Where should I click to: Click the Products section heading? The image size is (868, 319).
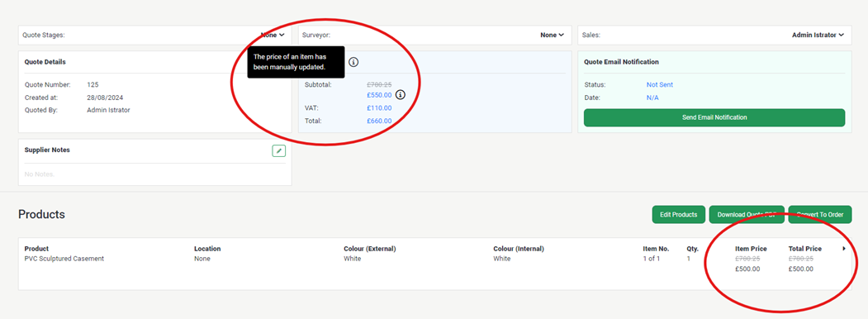41,214
